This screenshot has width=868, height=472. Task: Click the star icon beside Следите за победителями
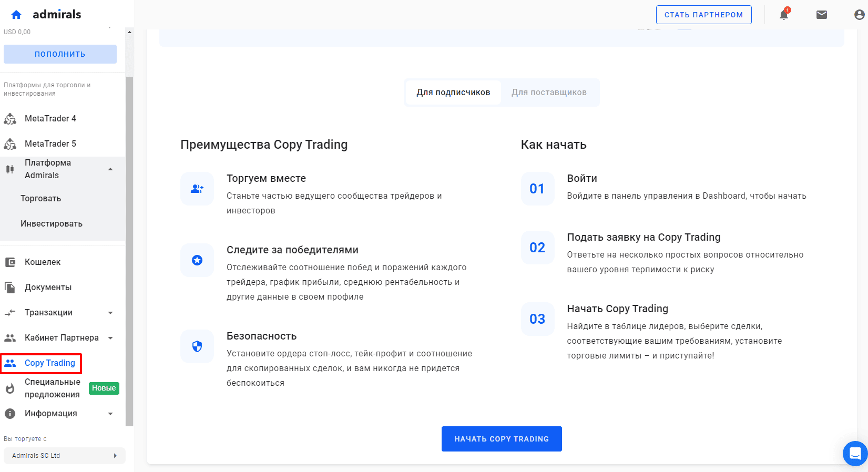point(197,260)
